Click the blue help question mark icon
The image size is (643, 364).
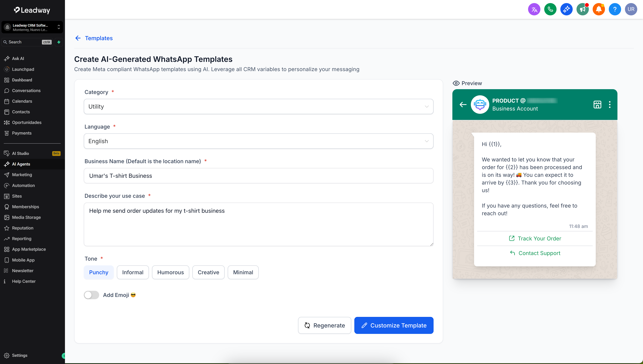[x=615, y=9]
